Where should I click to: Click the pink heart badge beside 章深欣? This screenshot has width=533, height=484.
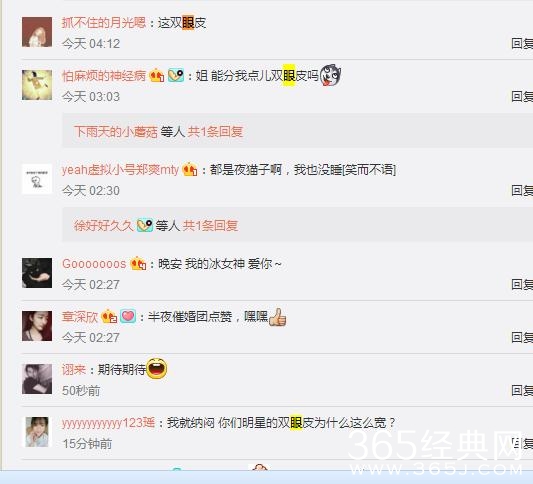128,316
